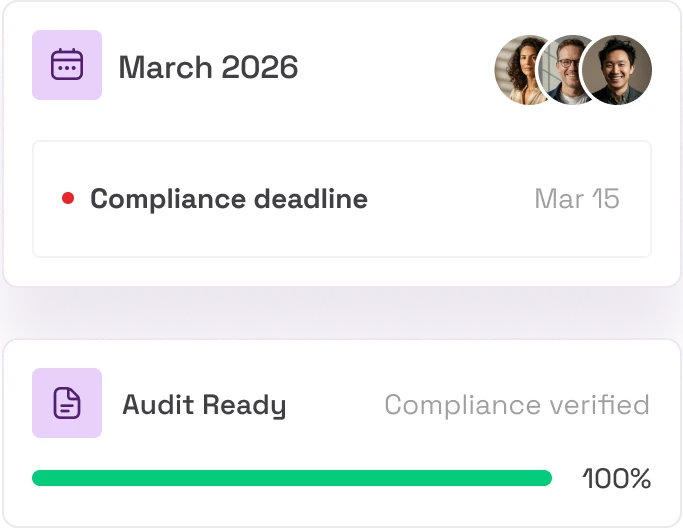This screenshot has width=683, height=528.
Task: Click the word March in the header
Action: pos(166,67)
